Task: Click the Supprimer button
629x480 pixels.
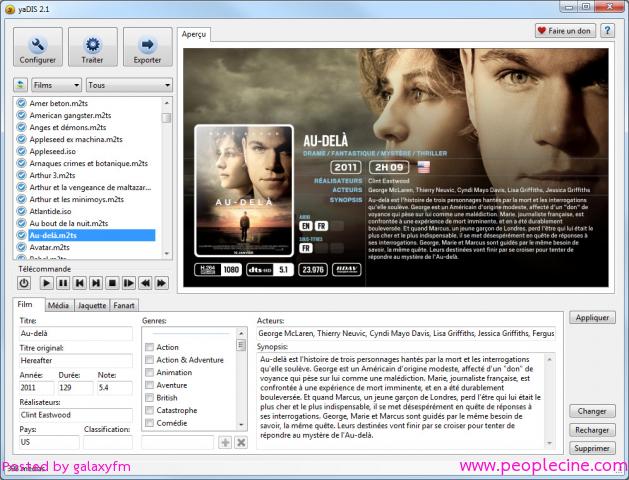Action: (x=592, y=448)
